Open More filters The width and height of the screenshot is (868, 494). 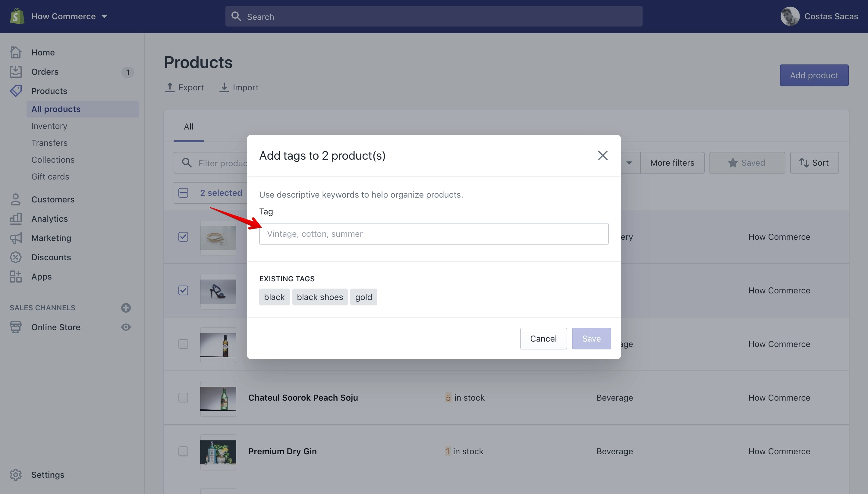point(672,163)
